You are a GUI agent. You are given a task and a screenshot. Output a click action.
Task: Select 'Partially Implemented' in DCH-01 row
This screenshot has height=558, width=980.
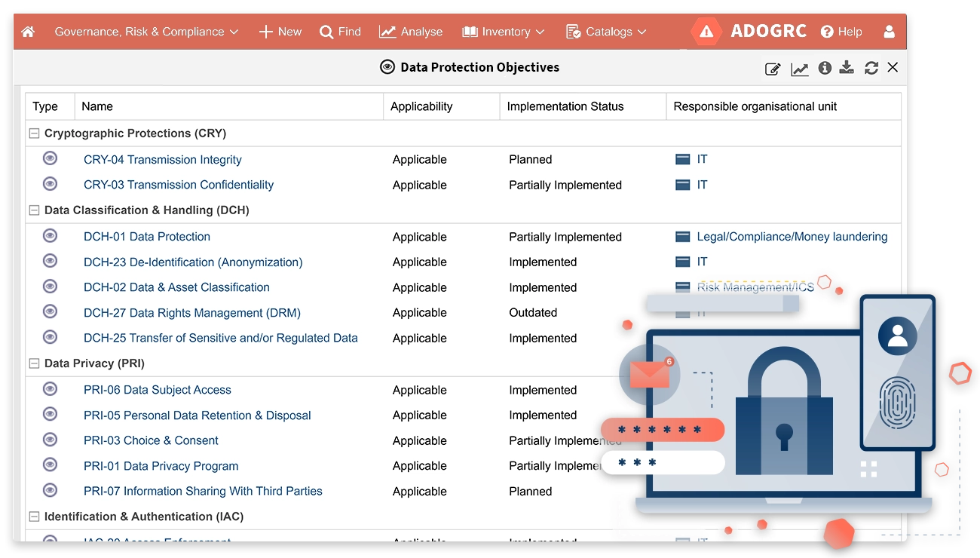coord(565,237)
